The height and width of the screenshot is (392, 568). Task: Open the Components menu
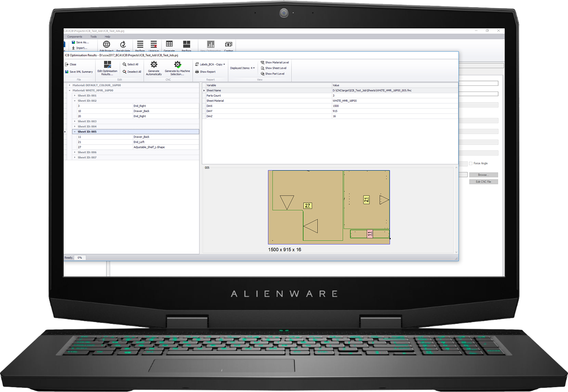click(x=75, y=37)
